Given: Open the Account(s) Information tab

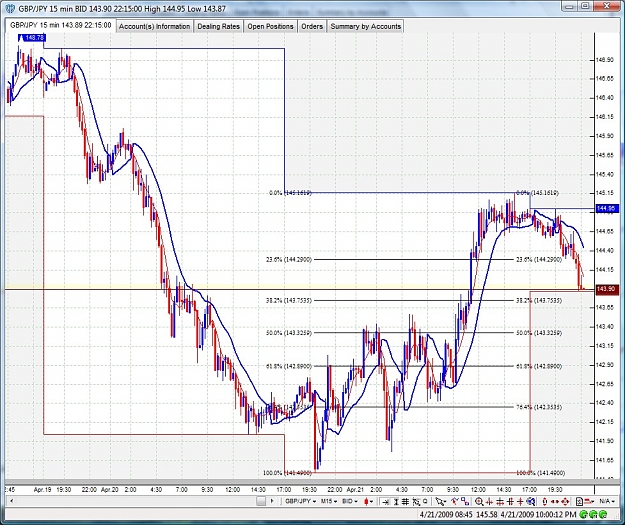Looking at the screenshot, I should click(x=155, y=26).
